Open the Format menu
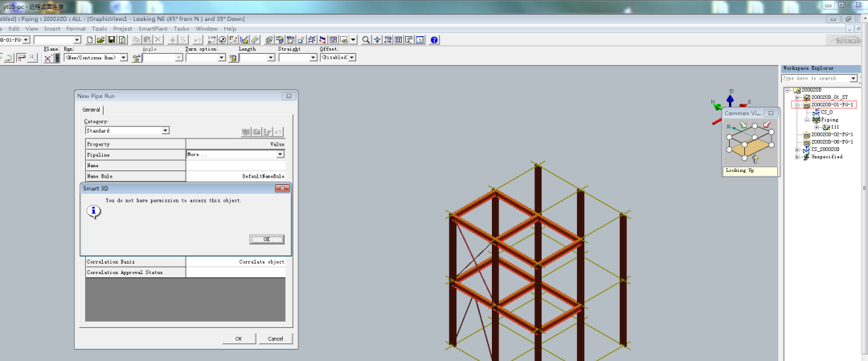868x361 pixels. click(76, 29)
